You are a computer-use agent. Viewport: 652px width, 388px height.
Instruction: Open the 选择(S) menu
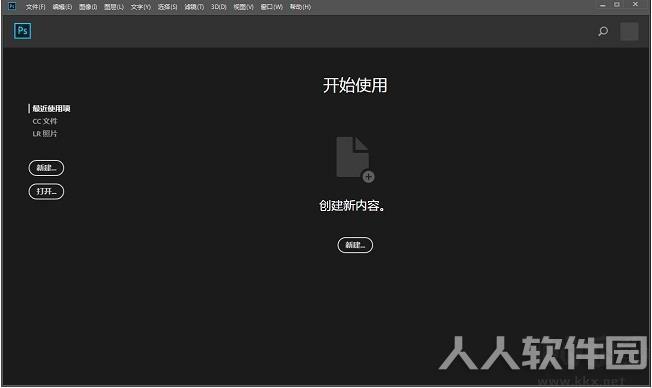pos(167,7)
